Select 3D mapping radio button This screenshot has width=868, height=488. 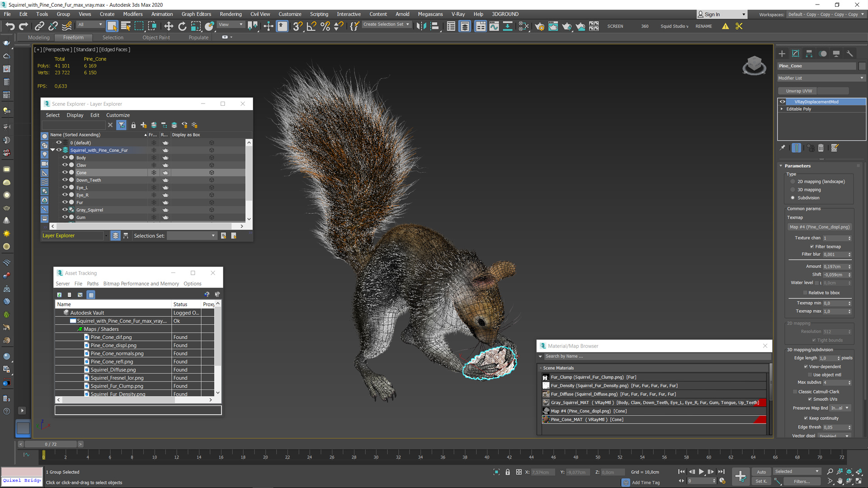793,190
